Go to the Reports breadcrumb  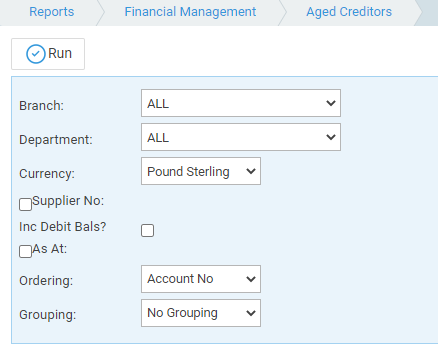pos(52,12)
